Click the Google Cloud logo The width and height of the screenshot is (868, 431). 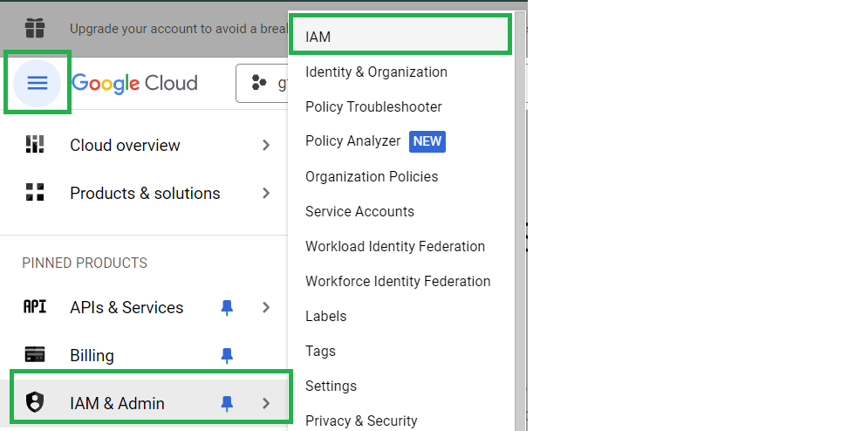point(134,83)
